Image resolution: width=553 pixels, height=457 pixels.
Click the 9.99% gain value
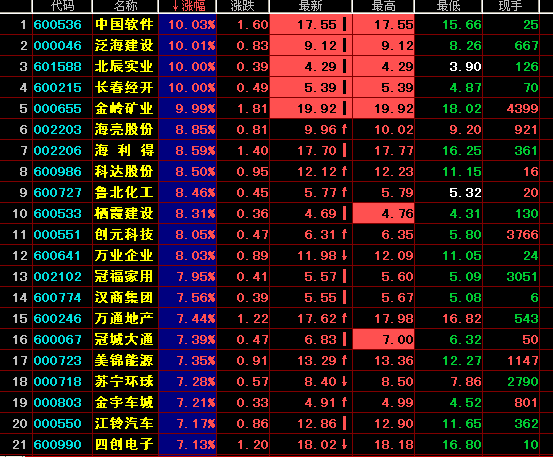pyautogui.click(x=195, y=109)
